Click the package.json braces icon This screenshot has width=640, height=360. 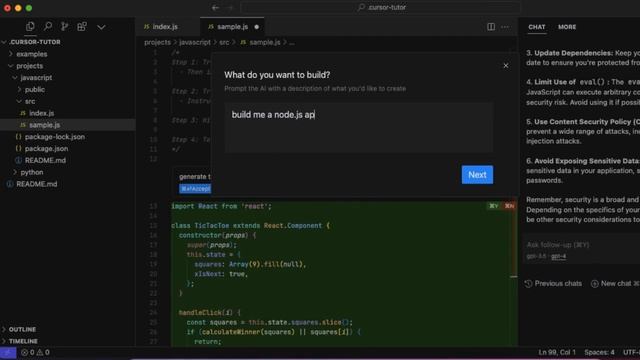pos(18,149)
